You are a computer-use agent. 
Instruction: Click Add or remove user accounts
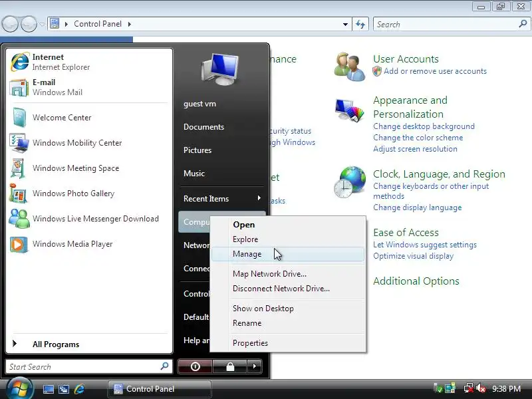(x=435, y=71)
